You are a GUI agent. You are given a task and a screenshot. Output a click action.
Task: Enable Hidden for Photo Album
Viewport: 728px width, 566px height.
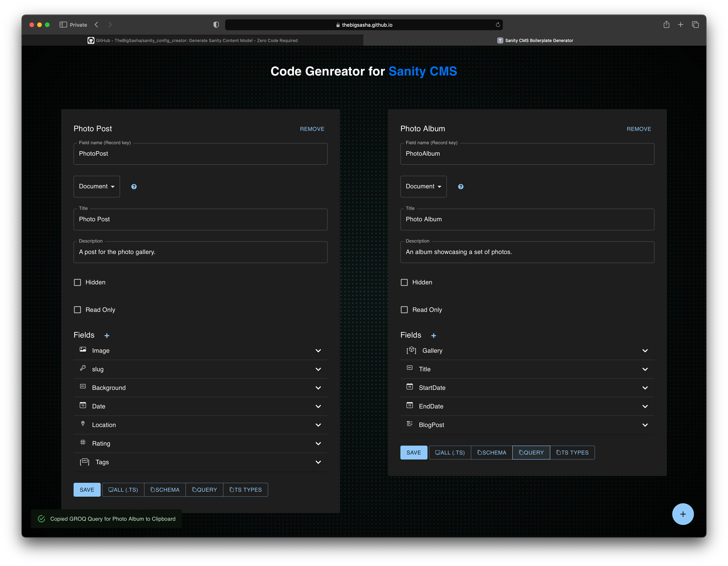[x=404, y=282]
